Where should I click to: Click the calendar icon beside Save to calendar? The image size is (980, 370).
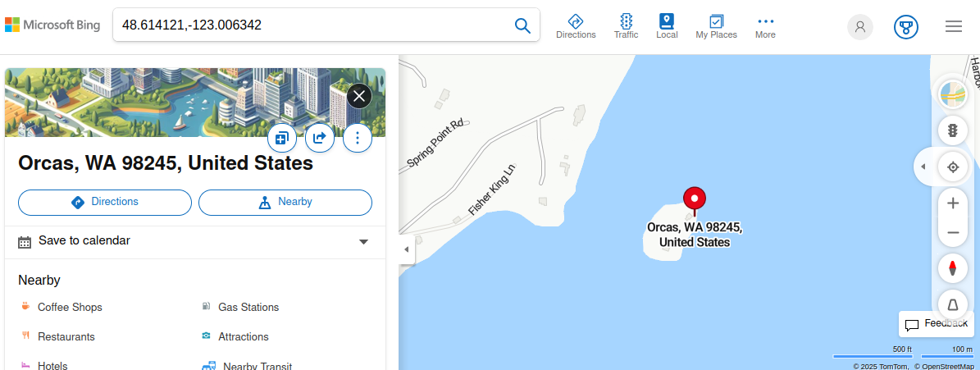25,243
